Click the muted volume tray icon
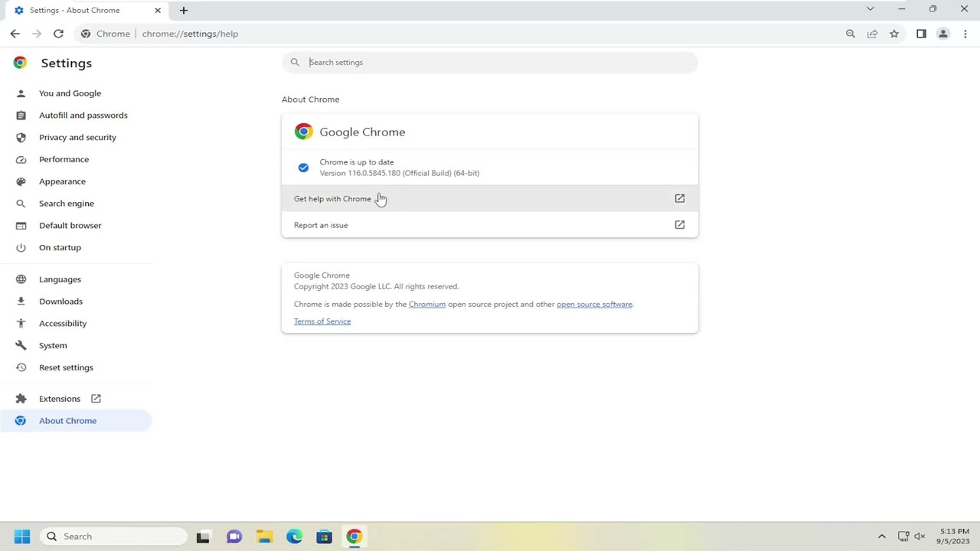Viewport: 980px width, 551px height. [x=920, y=536]
